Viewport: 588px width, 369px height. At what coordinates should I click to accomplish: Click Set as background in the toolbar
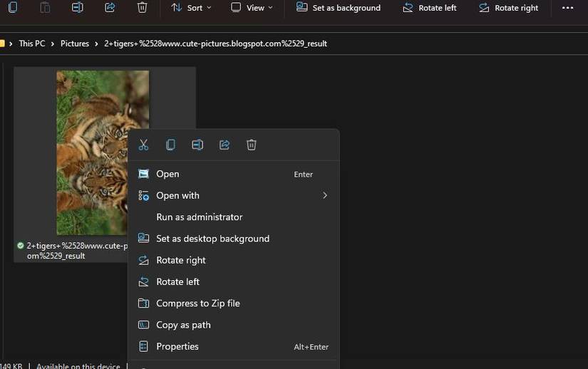pos(339,8)
